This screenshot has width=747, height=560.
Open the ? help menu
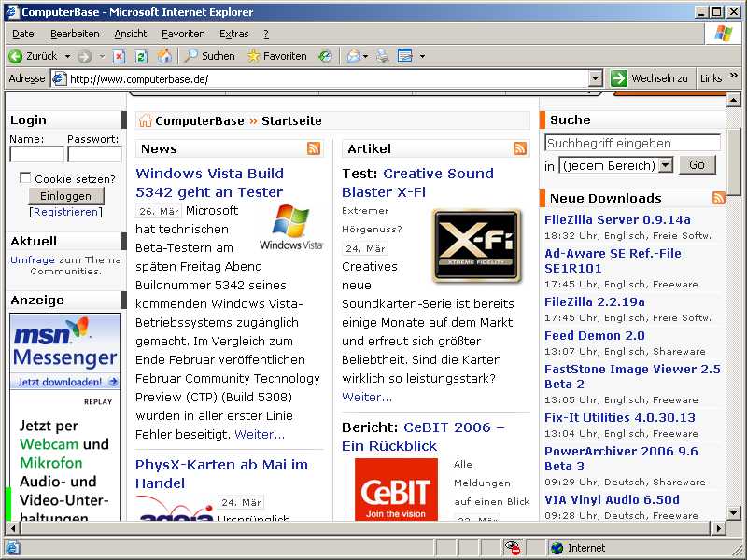pos(266,34)
